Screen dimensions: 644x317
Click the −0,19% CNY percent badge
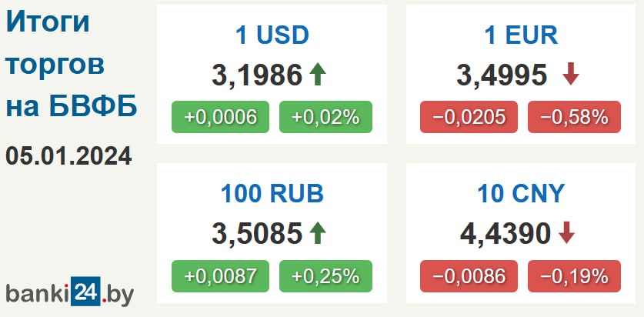574,275
